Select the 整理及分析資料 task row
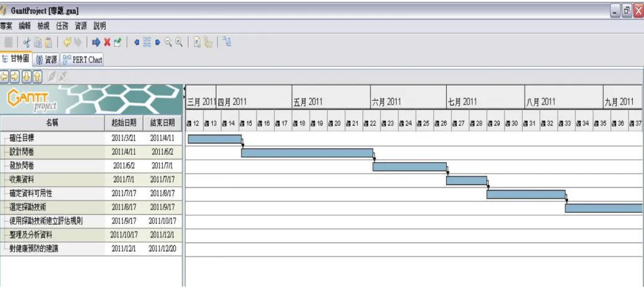This screenshot has height=302, width=644. point(91,235)
